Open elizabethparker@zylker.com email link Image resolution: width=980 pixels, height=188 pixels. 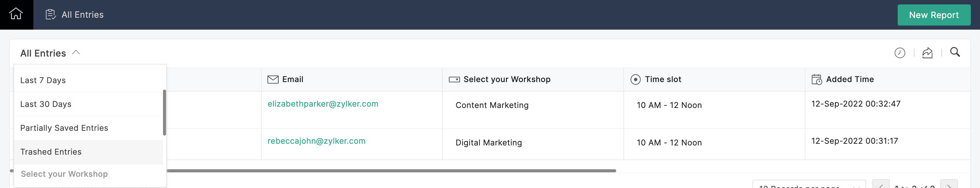pos(323,104)
